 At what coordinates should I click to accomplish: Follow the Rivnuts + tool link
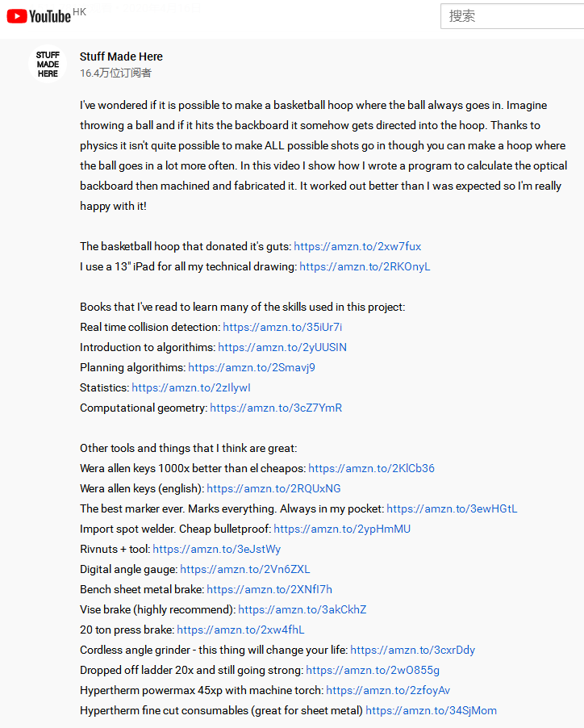point(217,549)
